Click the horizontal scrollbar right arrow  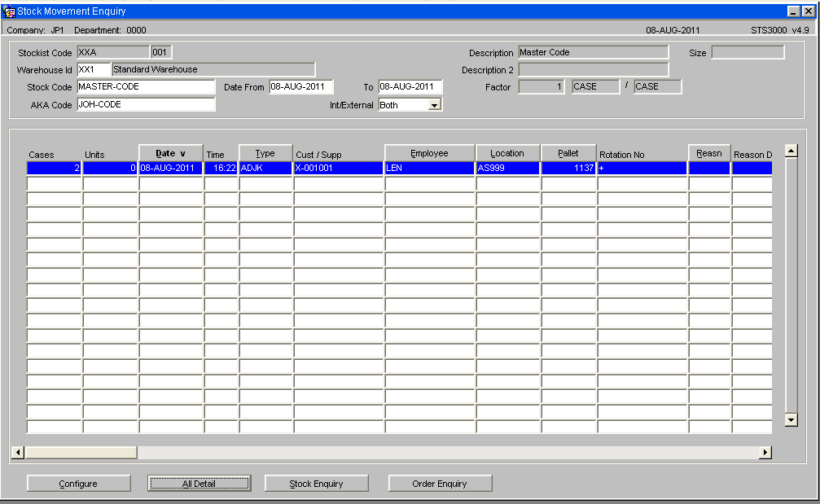pos(765,452)
